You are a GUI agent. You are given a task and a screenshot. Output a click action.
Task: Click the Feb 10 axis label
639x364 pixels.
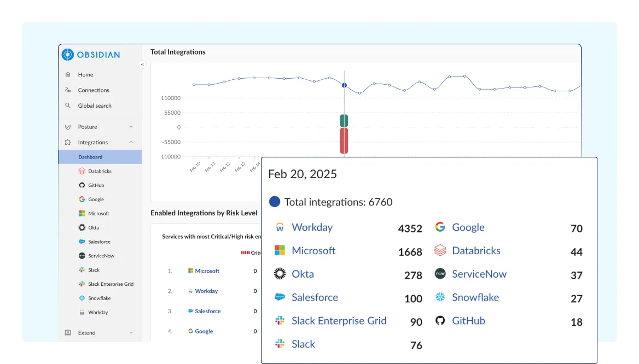pos(195,167)
